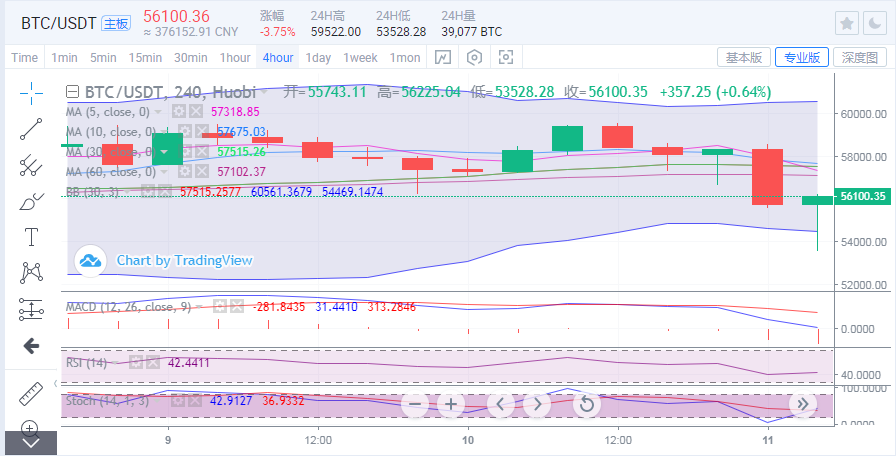Add BTC/USDT to favorites with star

coord(846,23)
